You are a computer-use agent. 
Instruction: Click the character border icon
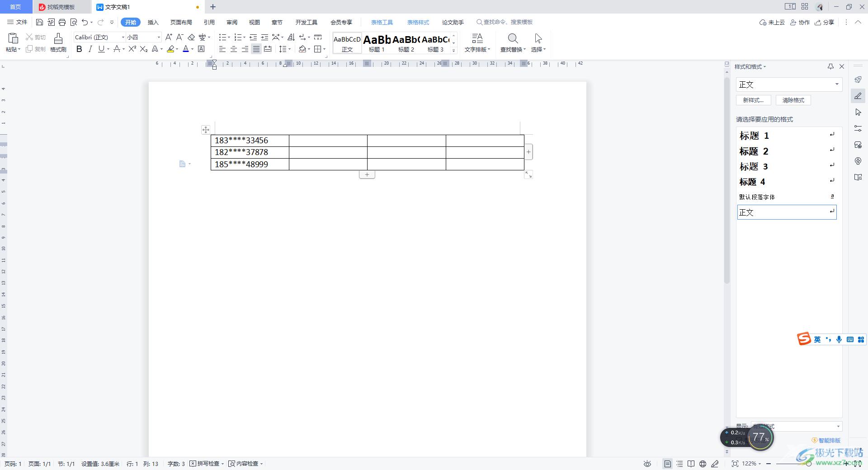[x=201, y=49]
